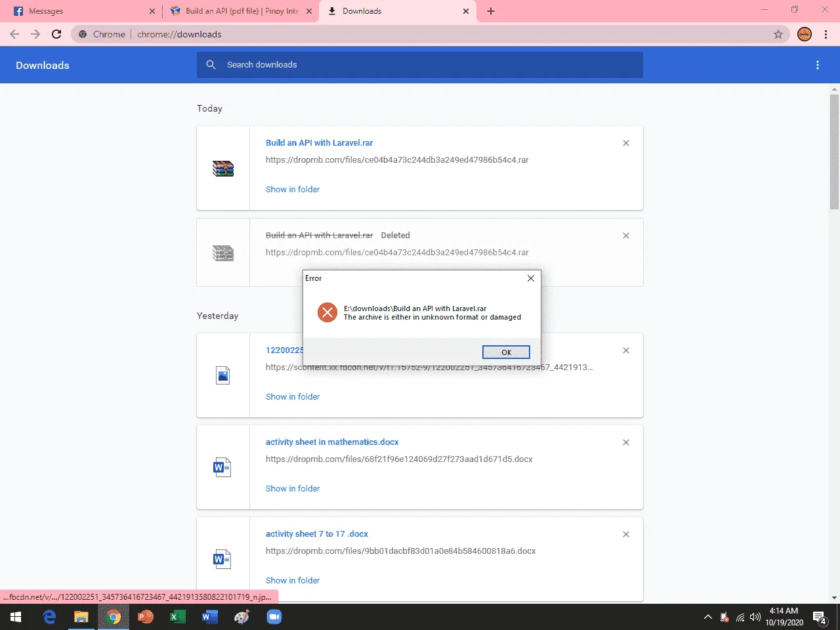The image size is (840, 630).
Task: Show activity sheet 7 to 17 .docx in folder
Action: [x=293, y=580]
